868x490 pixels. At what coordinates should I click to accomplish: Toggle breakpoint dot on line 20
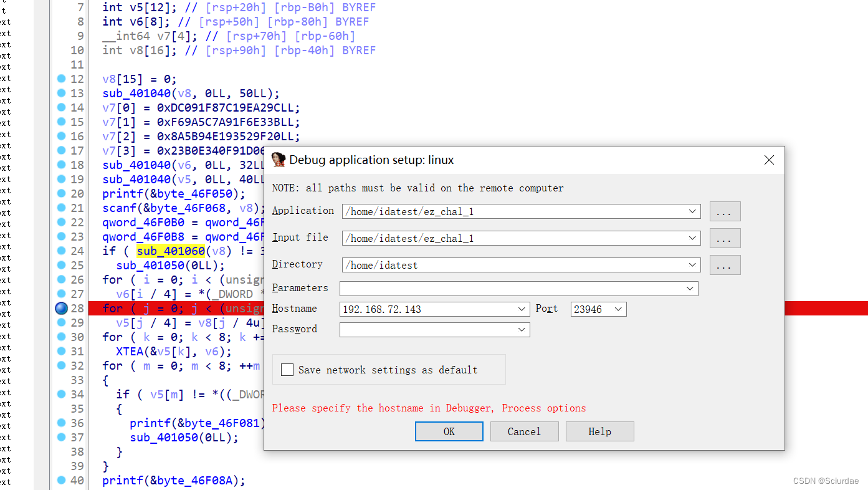point(61,193)
